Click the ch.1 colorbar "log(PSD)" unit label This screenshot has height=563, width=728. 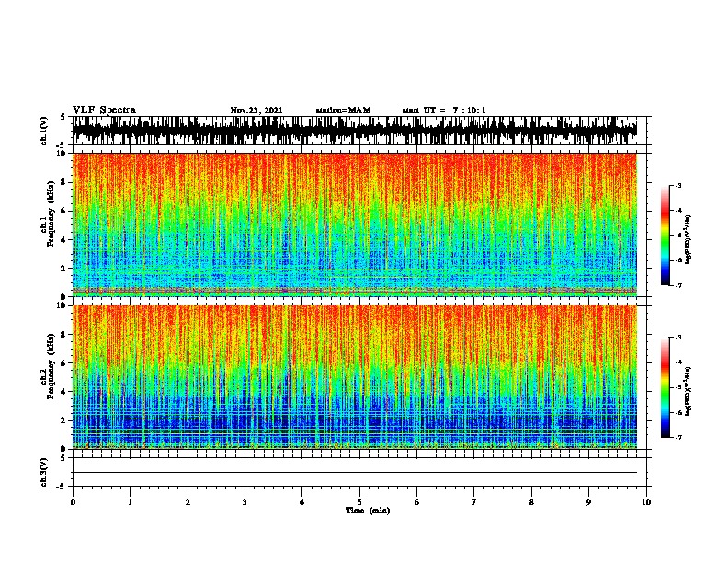pyautogui.click(x=688, y=239)
